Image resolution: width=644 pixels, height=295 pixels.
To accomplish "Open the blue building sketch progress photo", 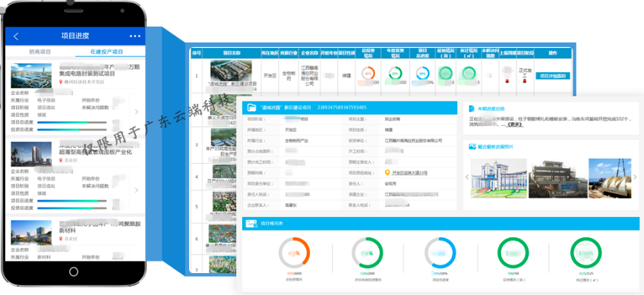I will (499, 178).
